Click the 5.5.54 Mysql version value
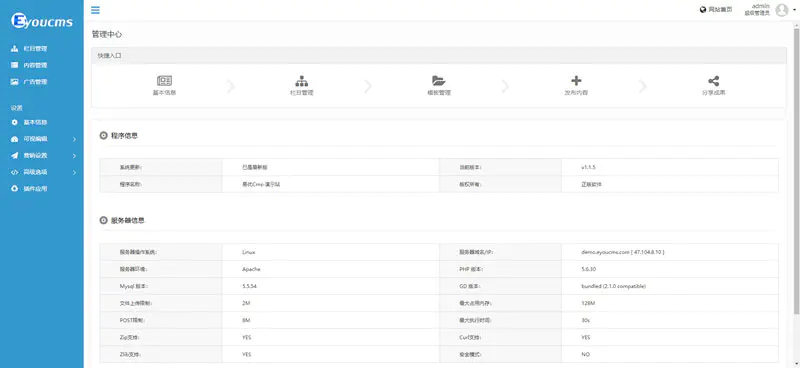The image size is (800, 368). pos(249,286)
